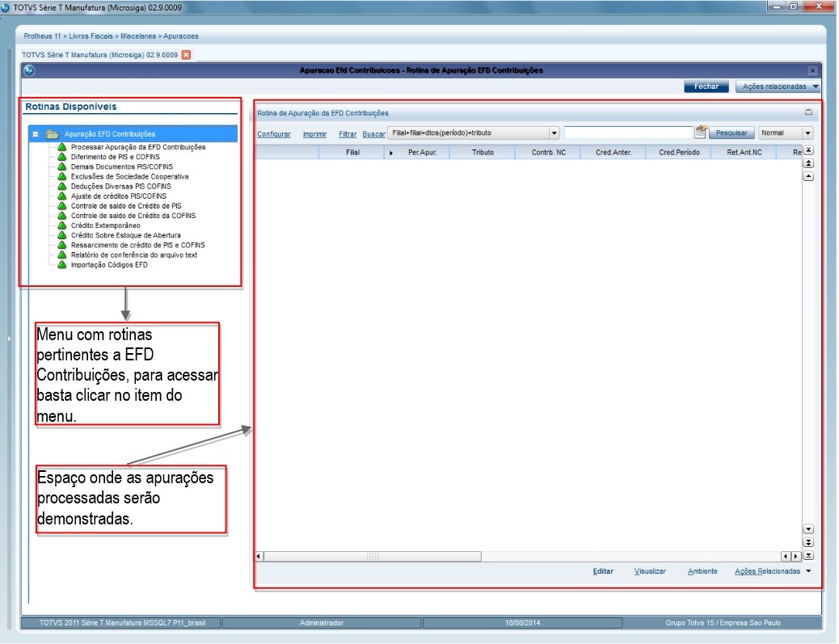Open the Miscelanea breadcrumb item

138,36
